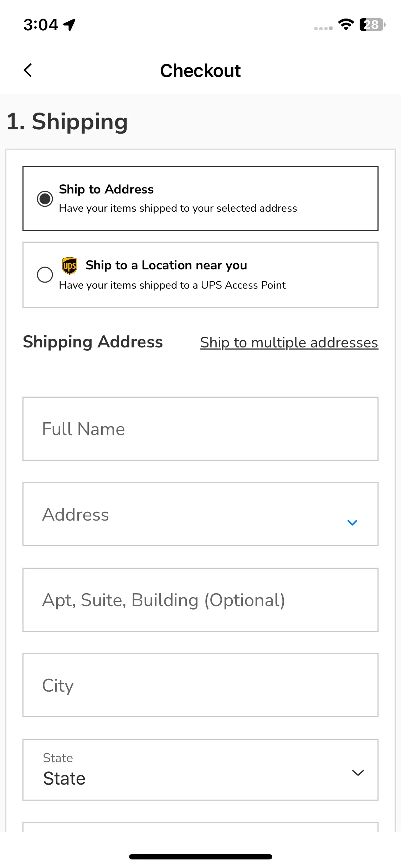The image size is (401, 868).
Task: Tap the Checkout title
Action: pyautogui.click(x=200, y=71)
